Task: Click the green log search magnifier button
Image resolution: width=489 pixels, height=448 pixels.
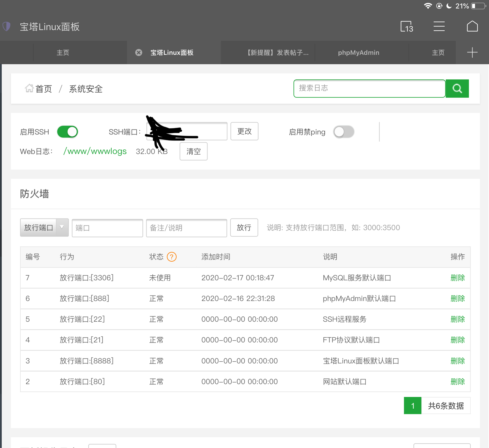Action: click(457, 88)
